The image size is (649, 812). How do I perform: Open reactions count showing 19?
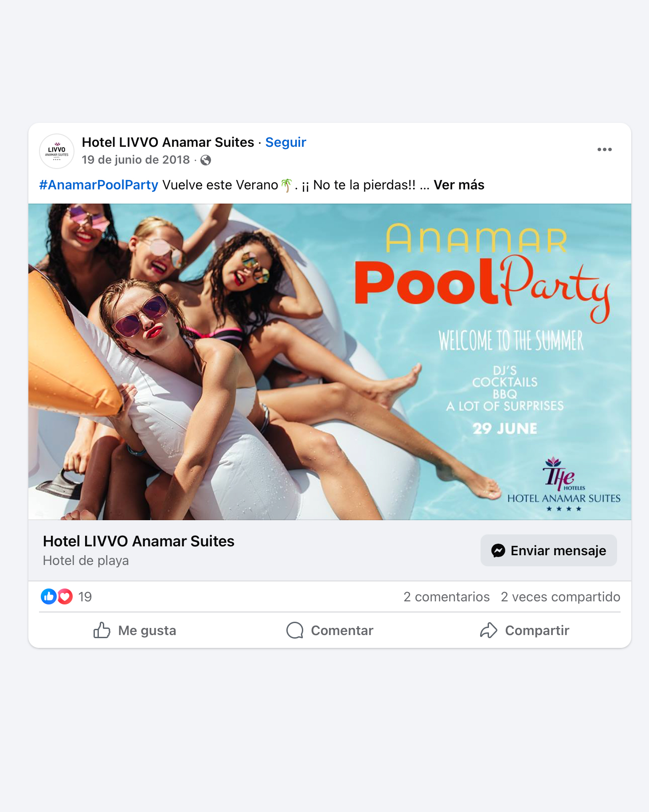click(x=85, y=597)
